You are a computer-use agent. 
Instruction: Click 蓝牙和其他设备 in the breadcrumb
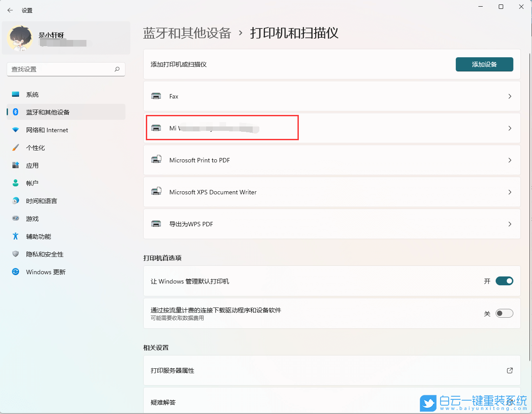[x=187, y=33]
